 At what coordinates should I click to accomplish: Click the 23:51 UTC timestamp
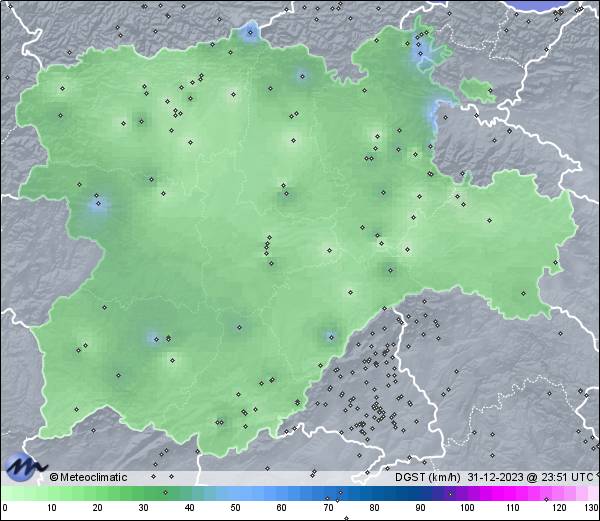[x=566, y=477]
